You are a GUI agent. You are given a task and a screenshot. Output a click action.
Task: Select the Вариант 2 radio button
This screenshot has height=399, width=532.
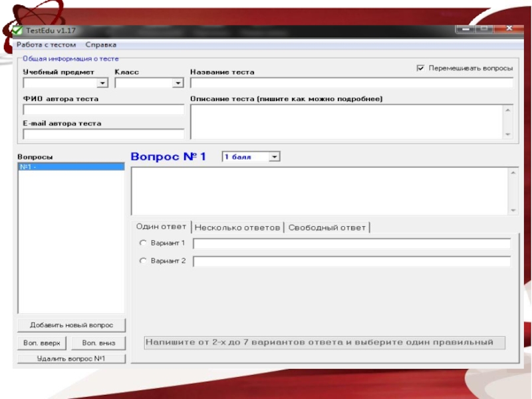click(x=142, y=261)
